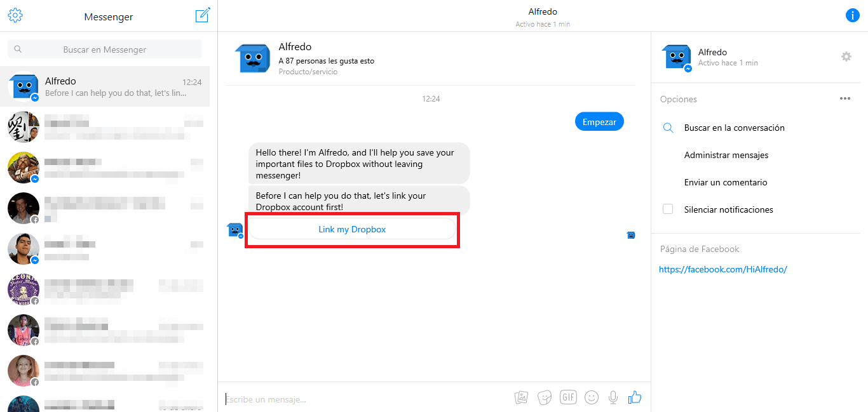Open Opciones three-dot menu
868x412 pixels.
[845, 98]
